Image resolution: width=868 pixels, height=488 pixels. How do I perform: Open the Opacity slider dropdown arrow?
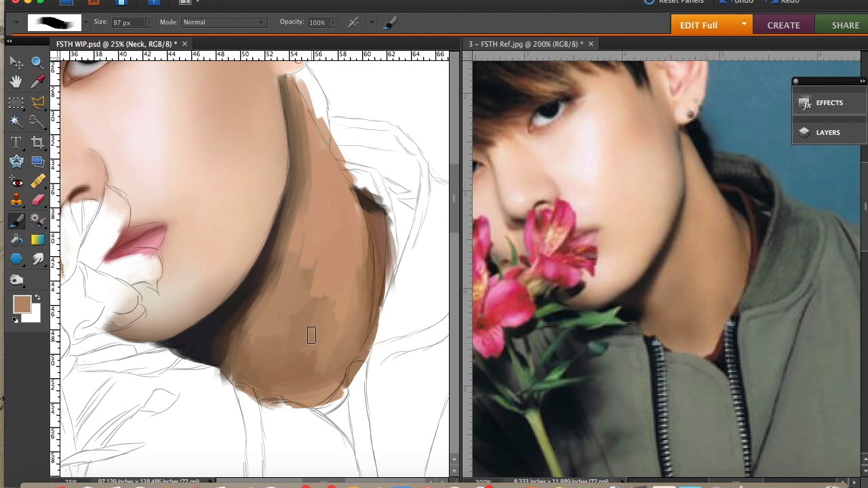coord(332,22)
